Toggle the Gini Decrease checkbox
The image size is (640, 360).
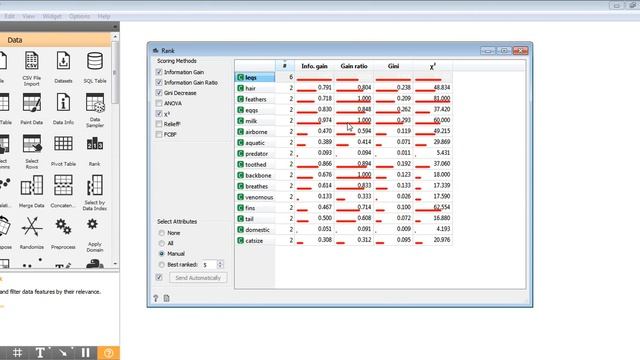(159, 93)
